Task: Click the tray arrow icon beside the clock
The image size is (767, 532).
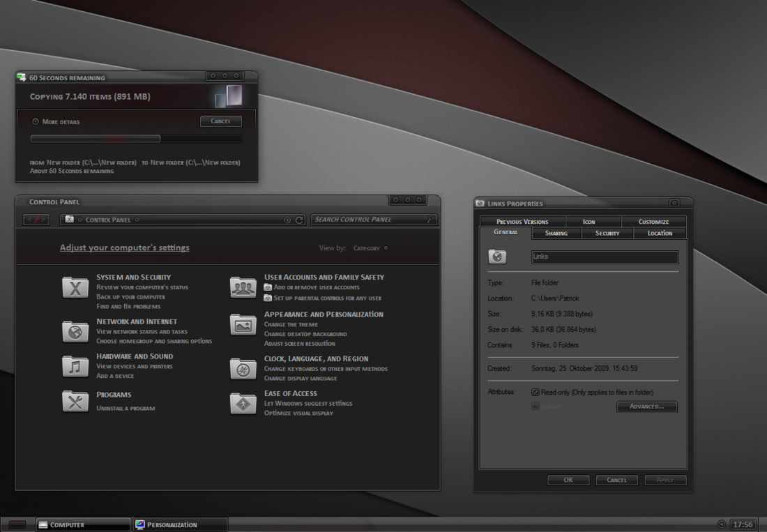Action: tap(721, 524)
